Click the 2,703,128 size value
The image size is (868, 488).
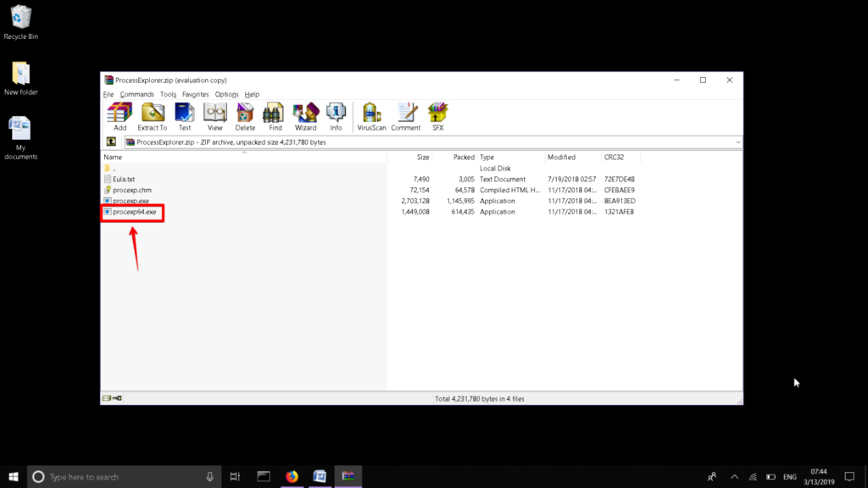[415, 201]
